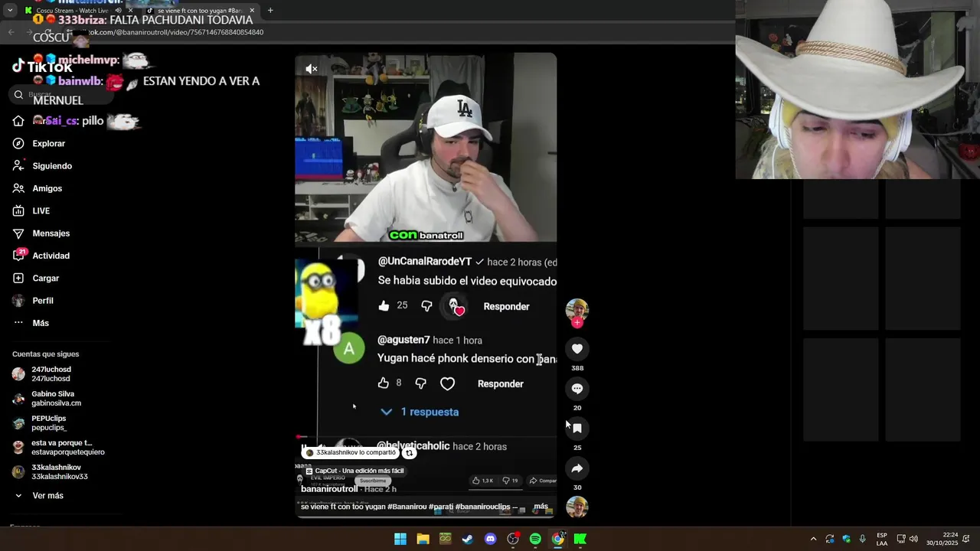Show hidden icons in the system tray chevron

click(813, 539)
